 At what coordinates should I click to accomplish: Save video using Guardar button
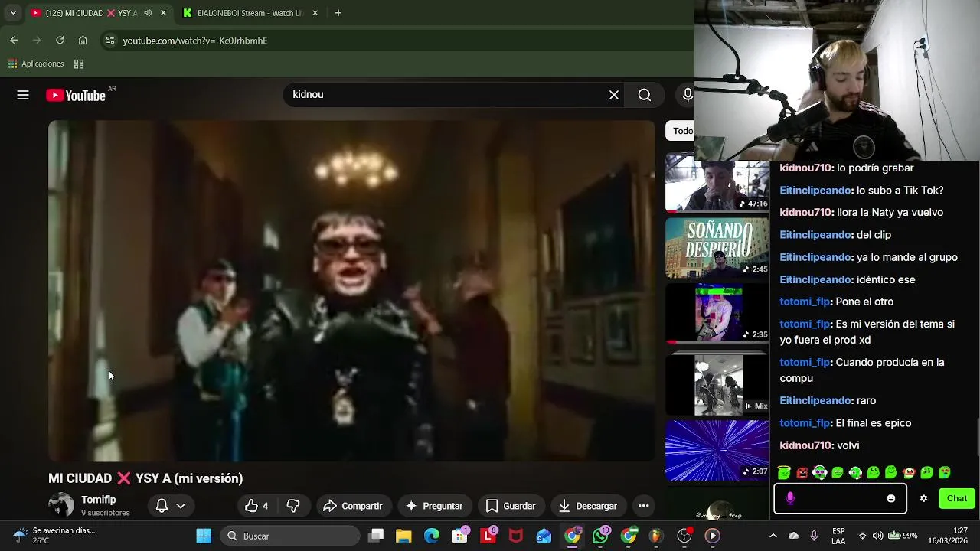pos(511,506)
